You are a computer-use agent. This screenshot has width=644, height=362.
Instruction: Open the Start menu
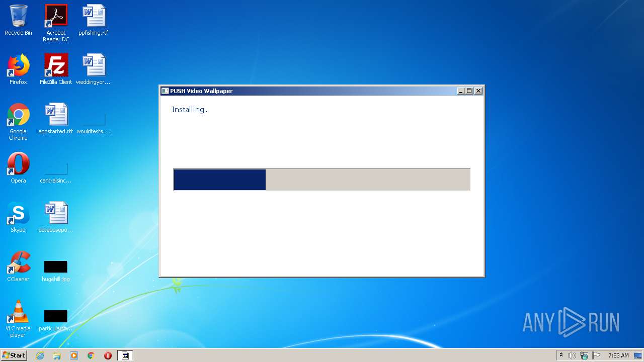pyautogui.click(x=14, y=355)
